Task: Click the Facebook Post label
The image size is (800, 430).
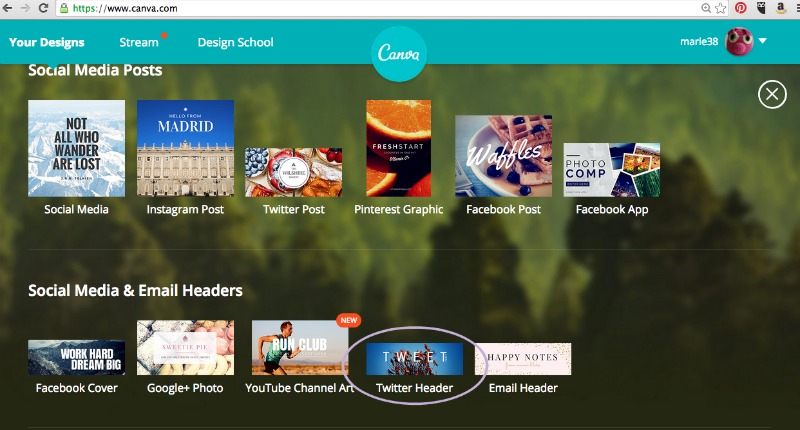Action: (504, 209)
